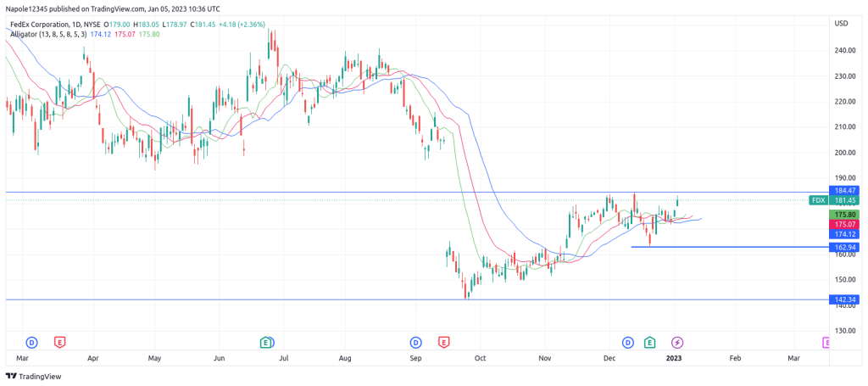Click the USD currency label
This screenshot has height=386, width=868.
pos(841,23)
